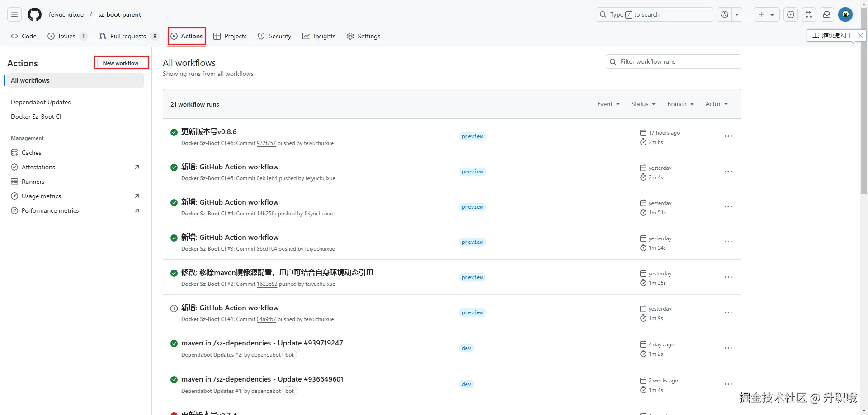Open the notifications inbox icon

click(827, 14)
